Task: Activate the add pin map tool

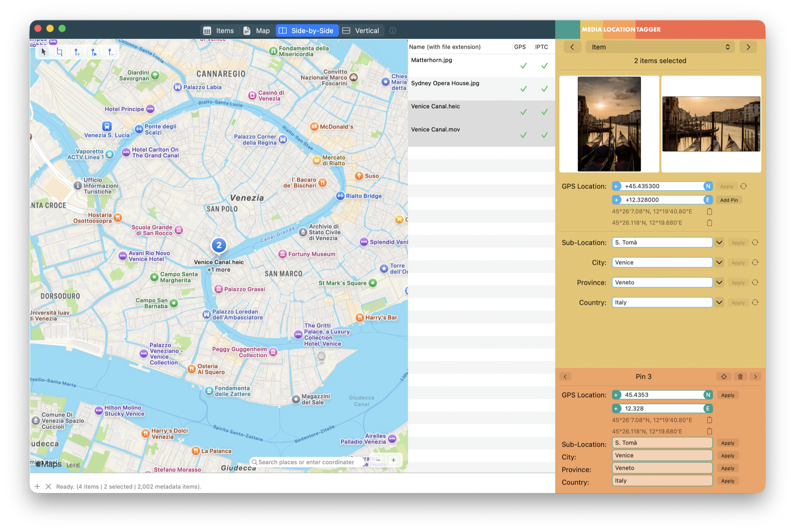Action: pyautogui.click(x=77, y=52)
